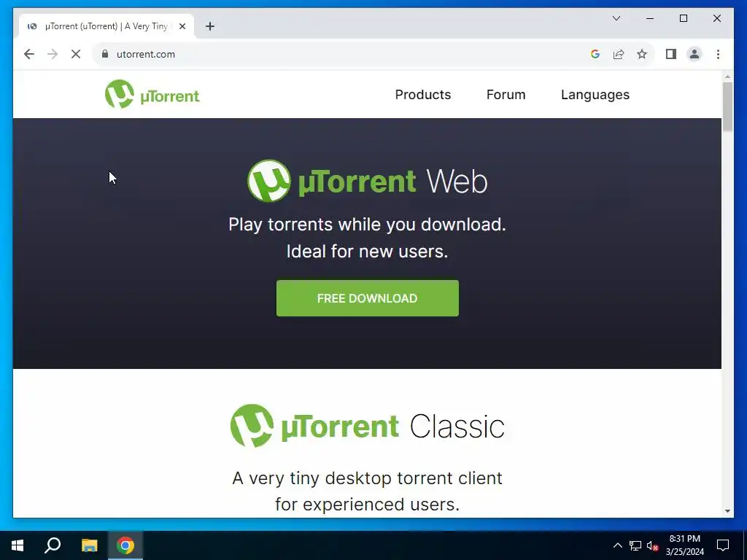Open the Forum link
Viewport: 747px width, 560px height.
coord(506,95)
